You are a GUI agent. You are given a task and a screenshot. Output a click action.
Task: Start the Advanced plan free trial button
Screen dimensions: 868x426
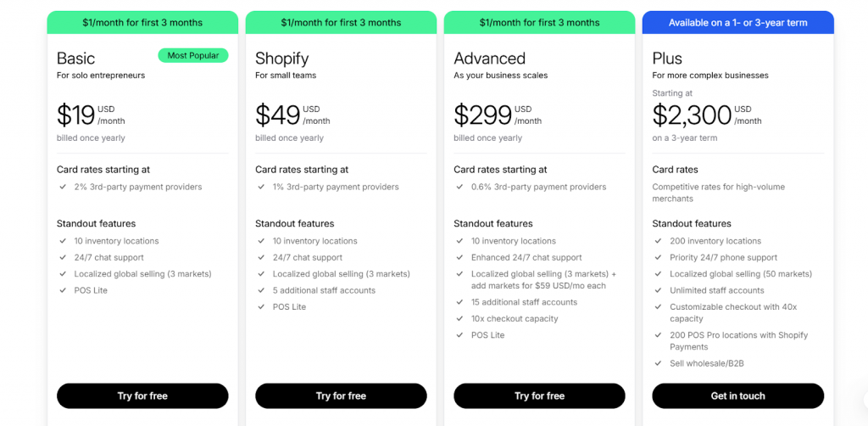(x=539, y=395)
